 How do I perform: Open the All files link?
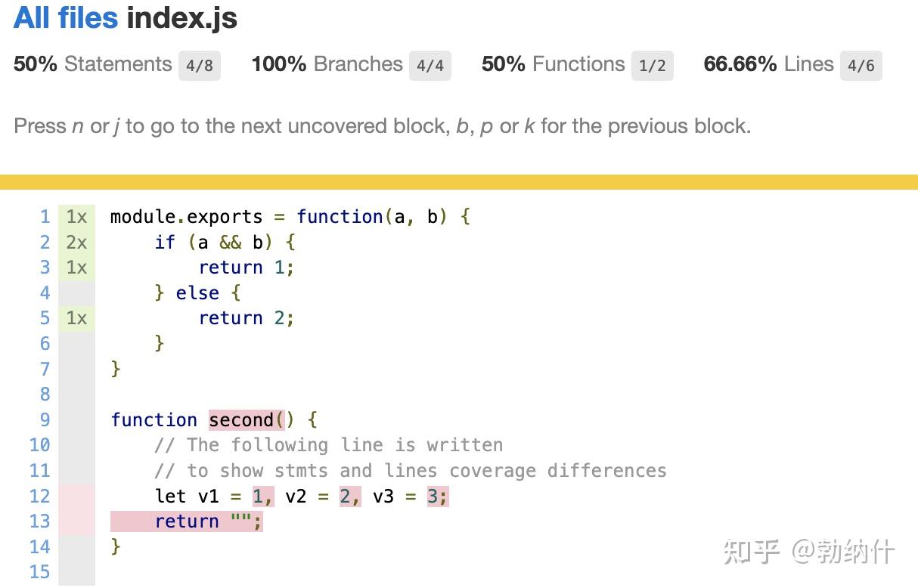66,18
